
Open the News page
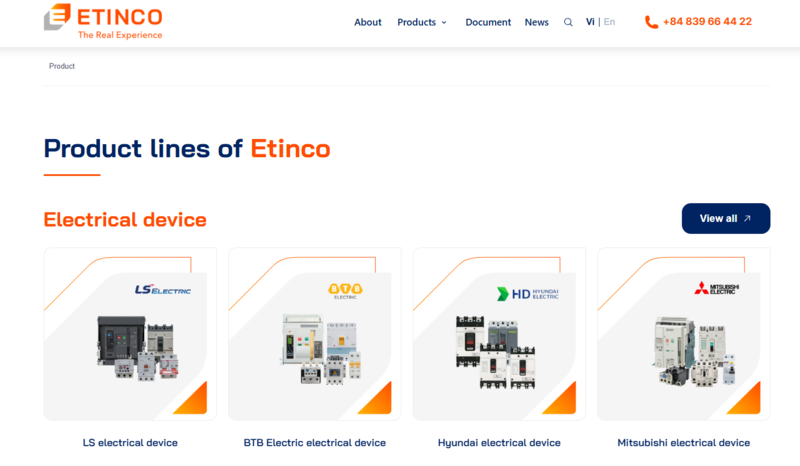[x=537, y=22]
